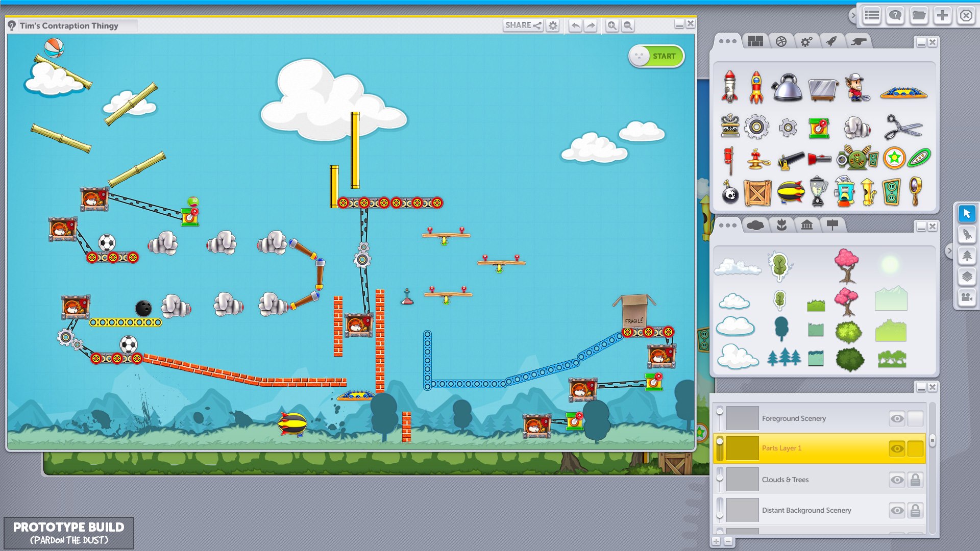
Task: Unlock the Distant Background Scenery layer
Action: point(915,510)
